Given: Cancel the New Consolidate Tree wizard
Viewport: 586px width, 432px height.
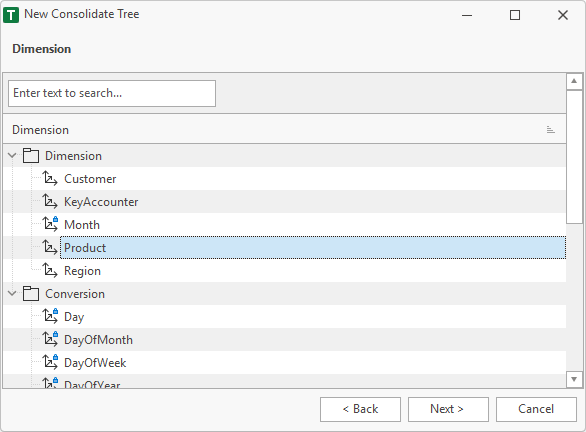Looking at the screenshot, I should (x=536, y=409).
